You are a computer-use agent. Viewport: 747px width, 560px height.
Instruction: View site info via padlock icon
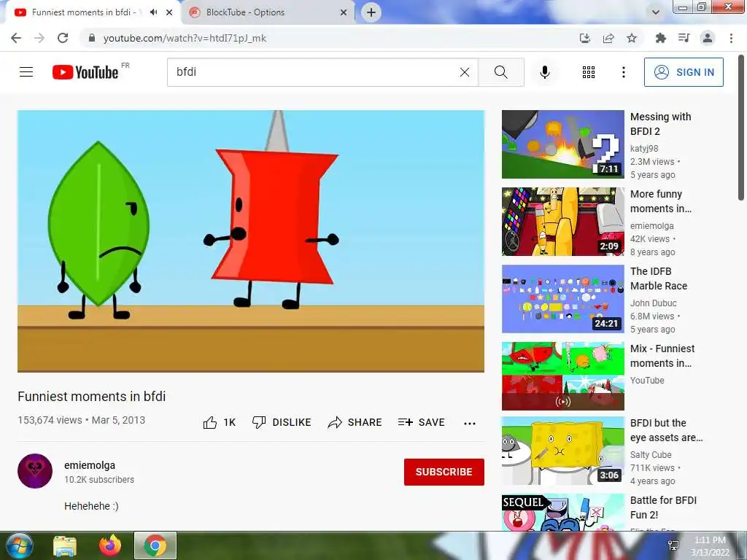tap(91, 38)
